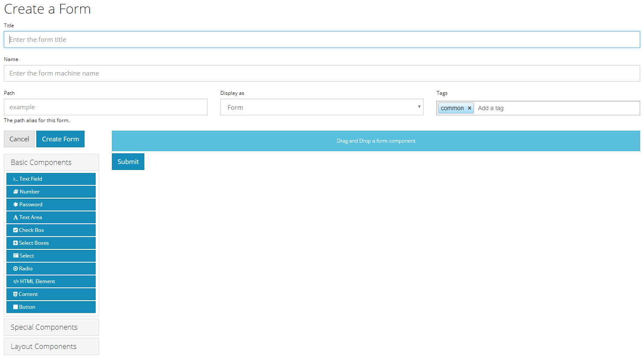Open the Display as dropdown
The width and height of the screenshot is (644, 357).
point(322,107)
